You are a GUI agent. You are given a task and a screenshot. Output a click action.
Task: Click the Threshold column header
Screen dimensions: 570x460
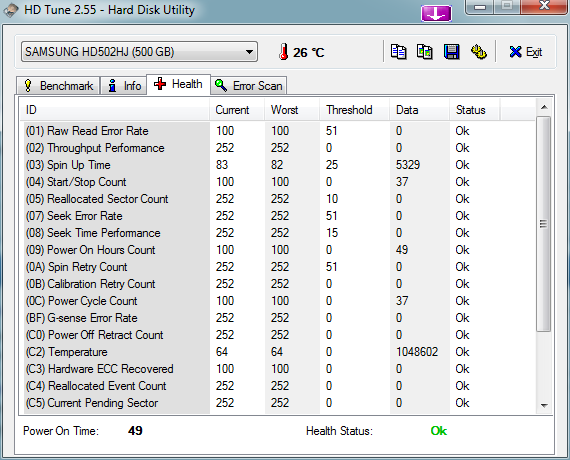(354, 110)
